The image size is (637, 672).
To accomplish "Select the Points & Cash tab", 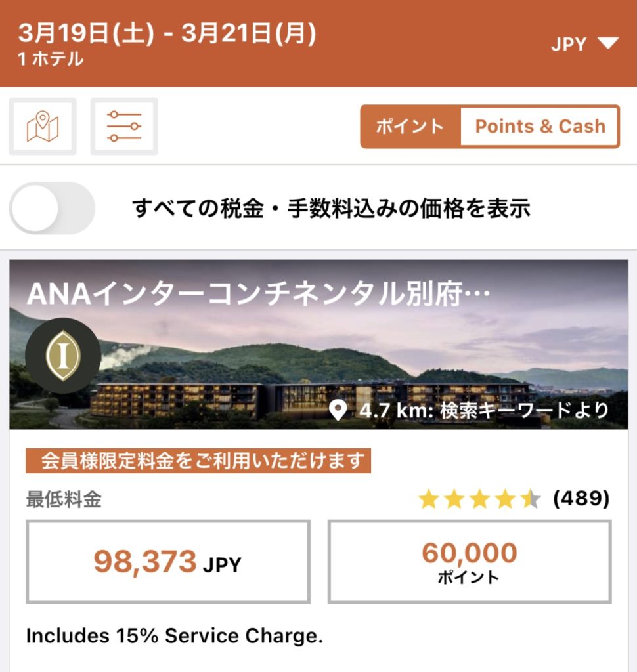I will point(540,127).
